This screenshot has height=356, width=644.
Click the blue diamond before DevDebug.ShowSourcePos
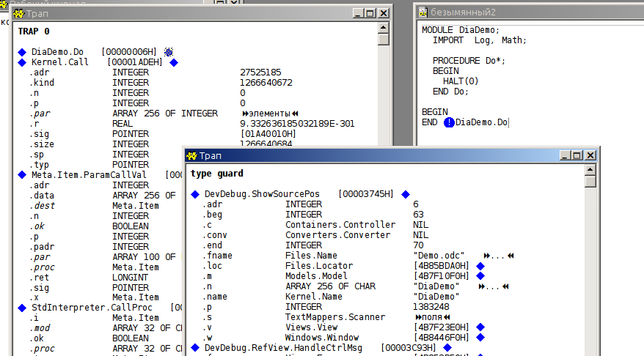pos(195,194)
